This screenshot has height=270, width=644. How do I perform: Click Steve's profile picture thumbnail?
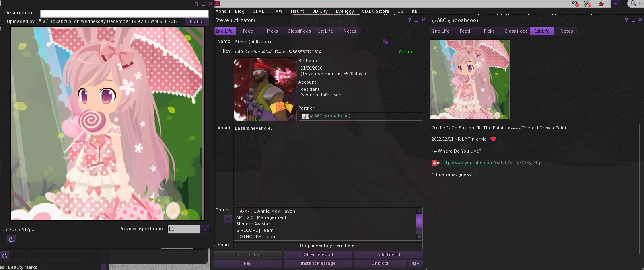tap(265, 89)
